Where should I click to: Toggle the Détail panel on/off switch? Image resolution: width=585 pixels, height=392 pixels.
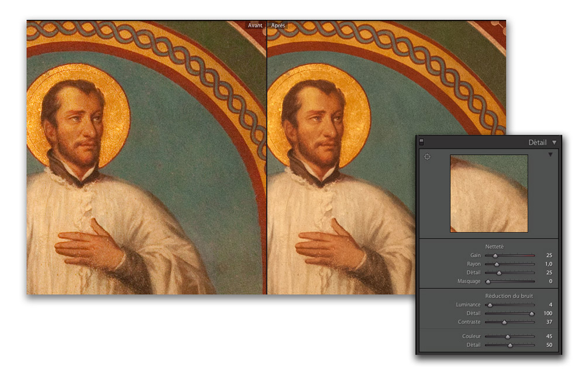tap(422, 142)
